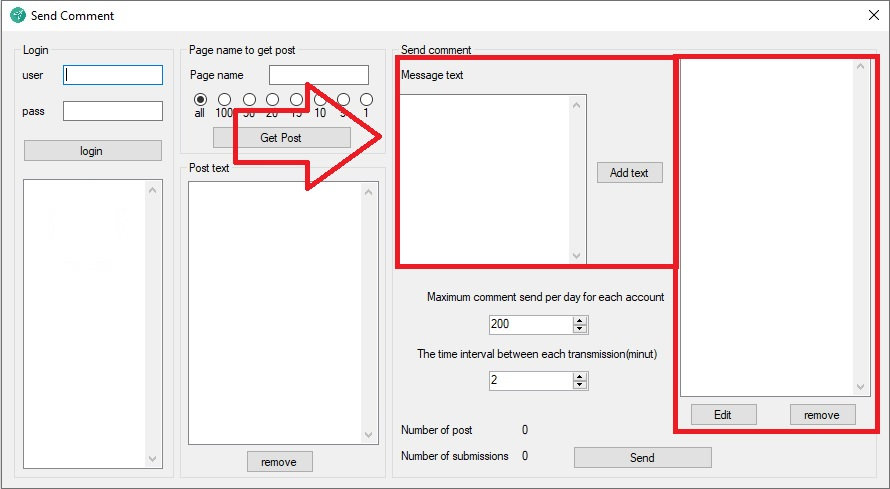Screen dimensions: 890x489
Task: Click remove button beside the Edit button
Action: tap(822, 415)
